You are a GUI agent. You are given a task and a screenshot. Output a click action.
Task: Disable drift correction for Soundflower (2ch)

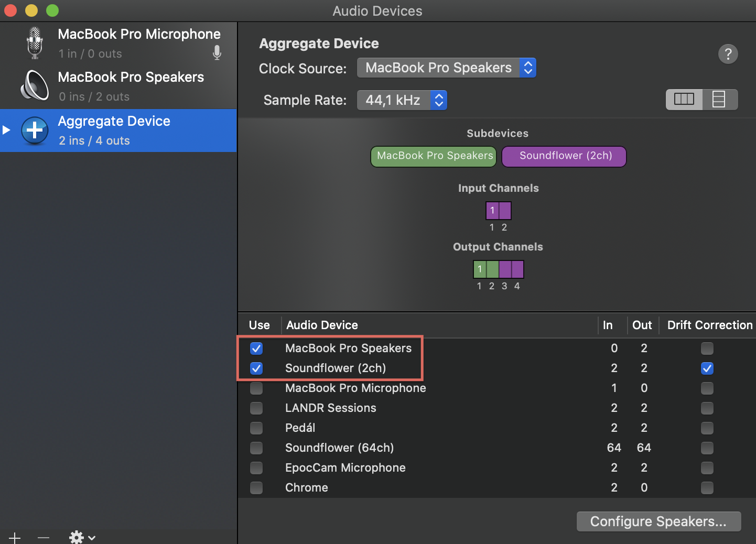tap(707, 368)
